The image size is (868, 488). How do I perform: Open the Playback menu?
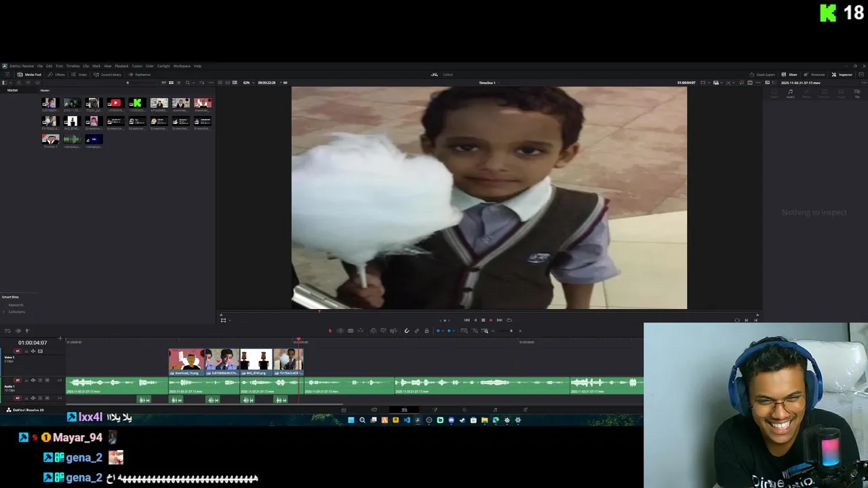(x=121, y=66)
